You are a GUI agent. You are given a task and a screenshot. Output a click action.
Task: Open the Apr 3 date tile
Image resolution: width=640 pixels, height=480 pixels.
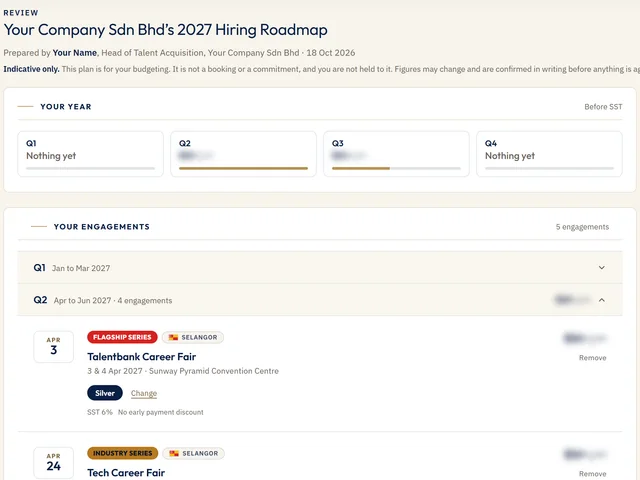[x=53, y=347]
